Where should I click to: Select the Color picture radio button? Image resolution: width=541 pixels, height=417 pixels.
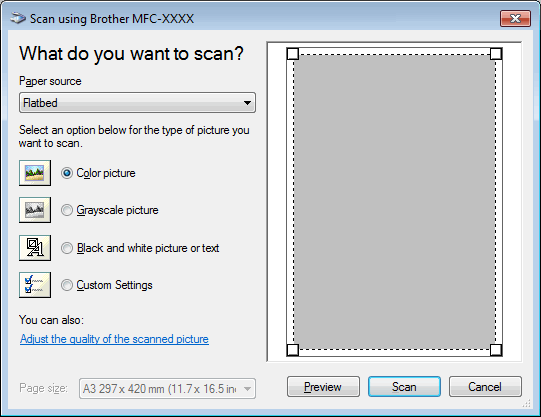pyautogui.click(x=67, y=173)
